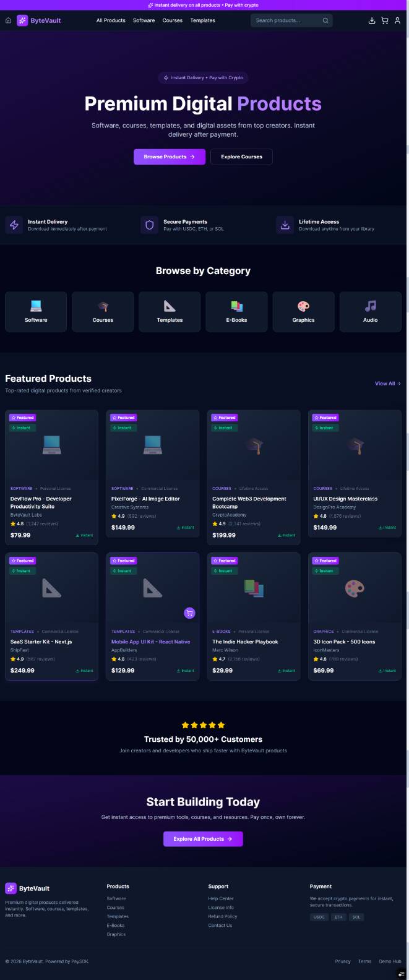Image resolution: width=409 pixels, height=980 pixels.
Task: Open the user account icon
Action: point(397,20)
